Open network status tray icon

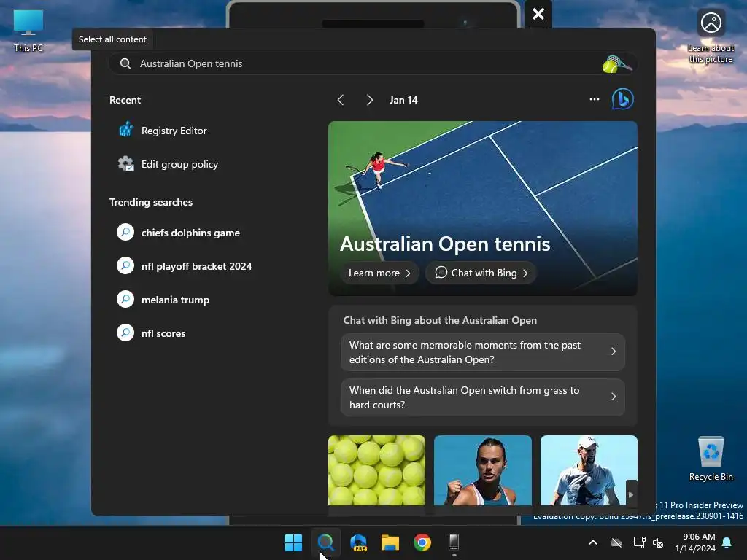(x=639, y=542)
